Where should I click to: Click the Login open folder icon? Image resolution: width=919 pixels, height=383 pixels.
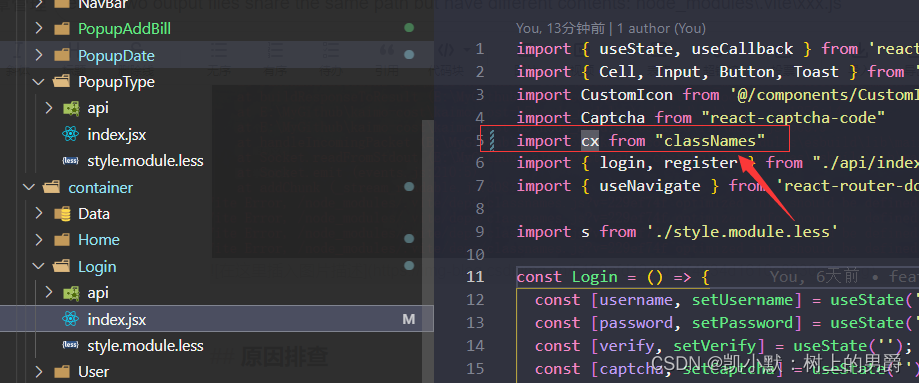[x=62, y=266]
